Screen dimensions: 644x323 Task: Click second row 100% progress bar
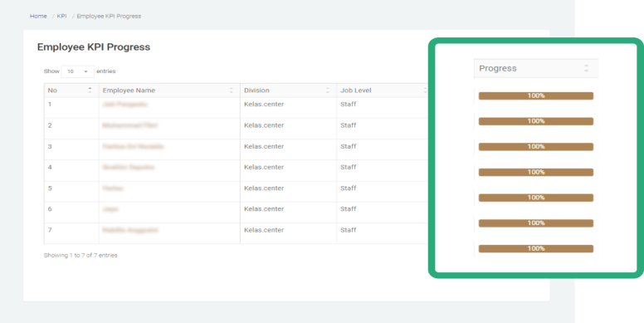[x=536, y=121]
